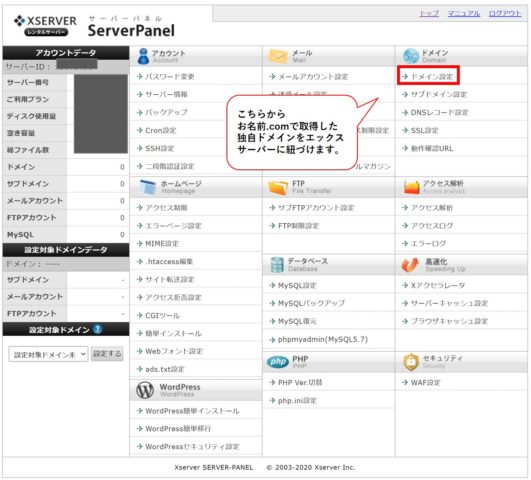The width and height of the screenshot is (531, 480).
Task: Open アクセスログ
Action: [432, 226]
